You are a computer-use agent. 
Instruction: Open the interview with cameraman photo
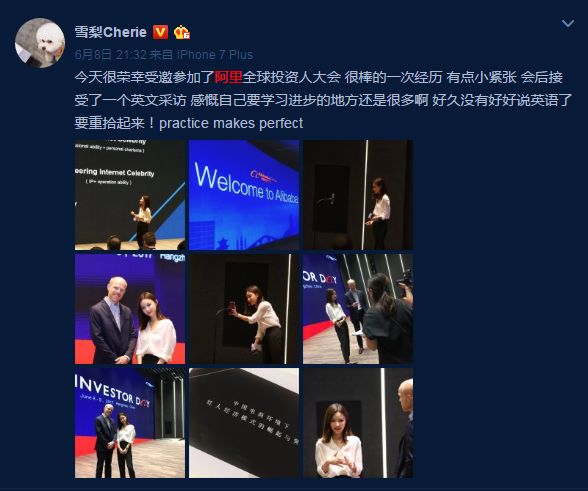[358, 309]
